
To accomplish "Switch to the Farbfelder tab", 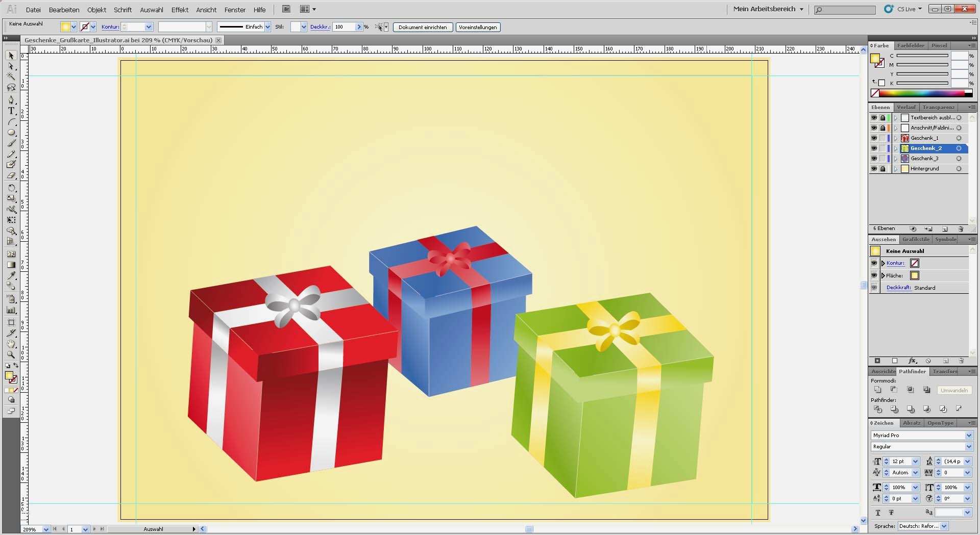I will [911, 45].
